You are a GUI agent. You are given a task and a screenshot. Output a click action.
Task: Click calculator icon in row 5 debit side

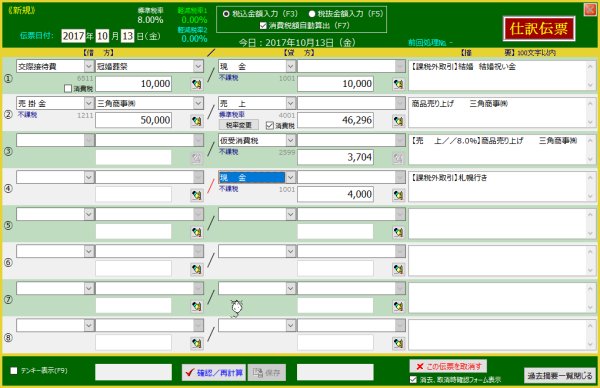pyautogui.click(x=197, y=232)
